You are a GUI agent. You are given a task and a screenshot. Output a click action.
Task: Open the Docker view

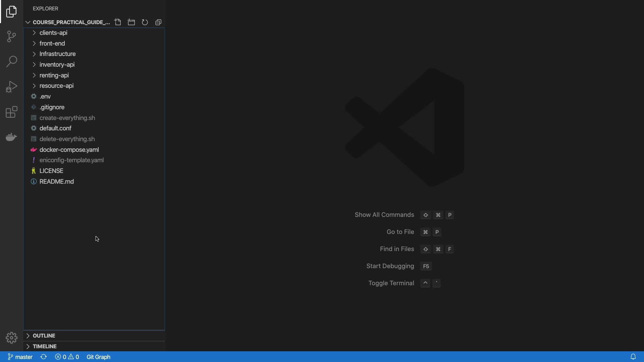coord(11,137)
